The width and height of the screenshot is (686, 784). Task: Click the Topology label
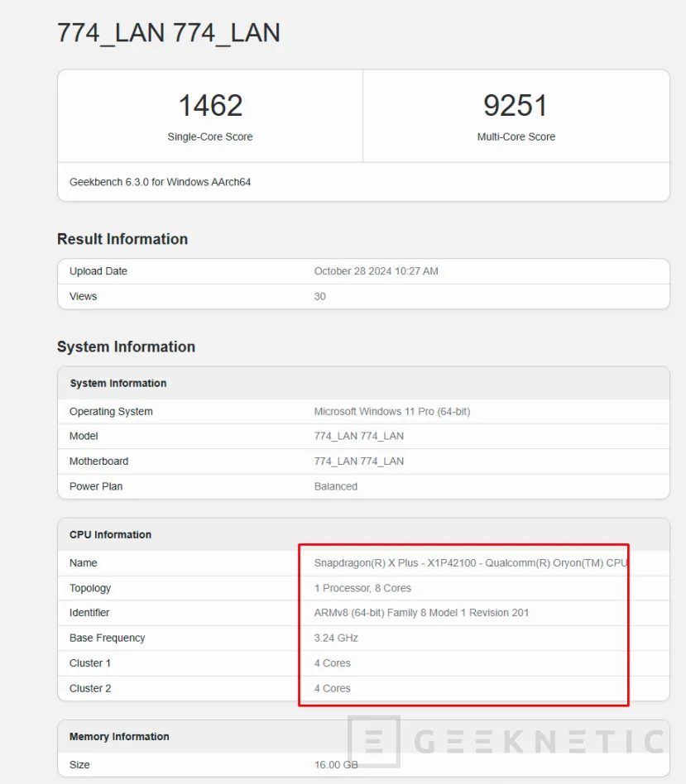tap(90, 588)
